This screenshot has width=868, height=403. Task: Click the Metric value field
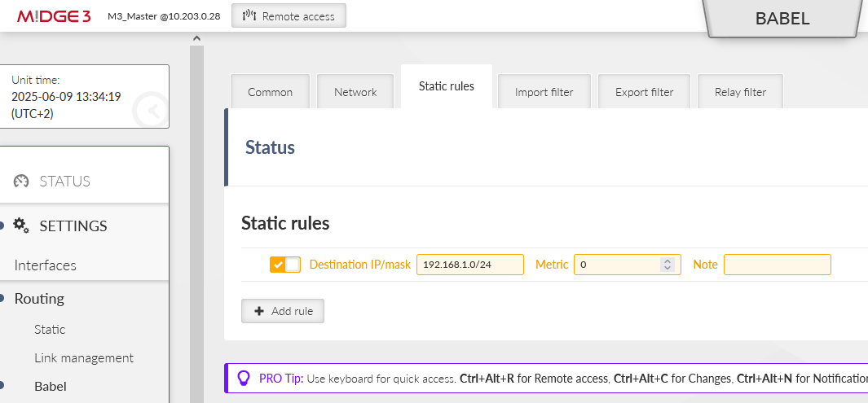click(628, 265)
